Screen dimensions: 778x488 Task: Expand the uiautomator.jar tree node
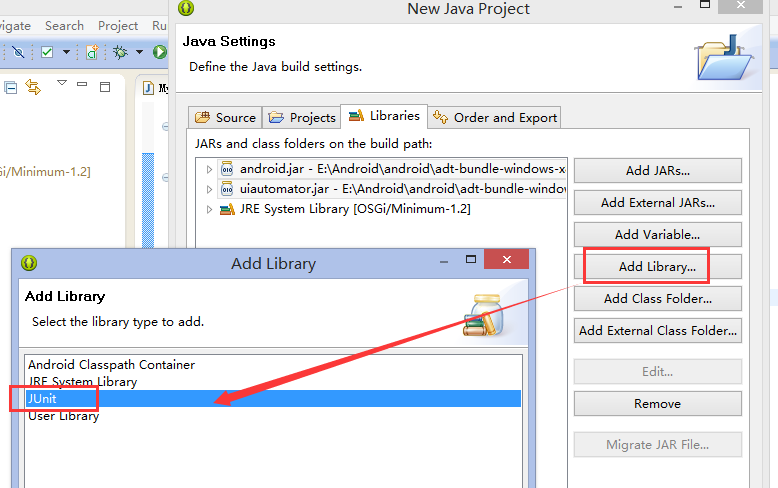click(209, 189)
